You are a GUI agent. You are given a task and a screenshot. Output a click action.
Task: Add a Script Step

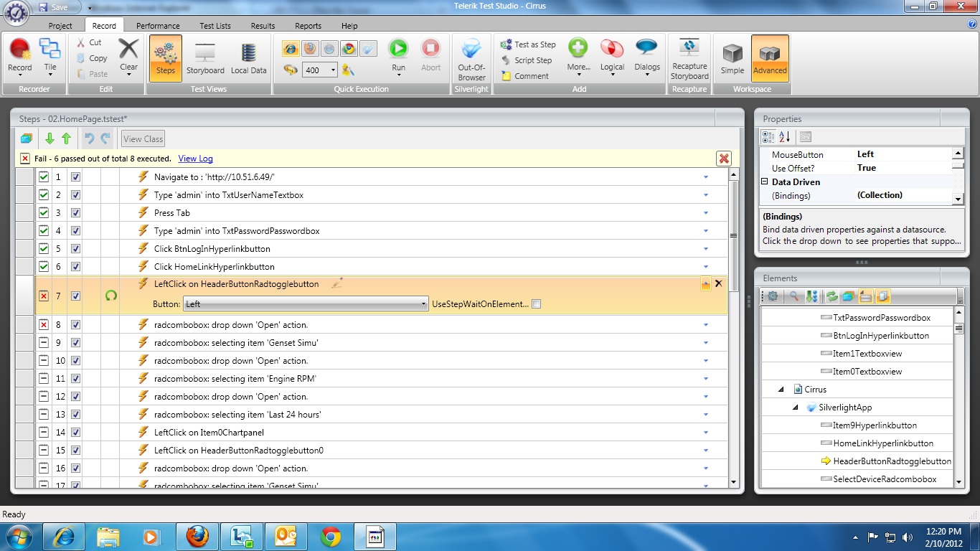pos(527,60)
